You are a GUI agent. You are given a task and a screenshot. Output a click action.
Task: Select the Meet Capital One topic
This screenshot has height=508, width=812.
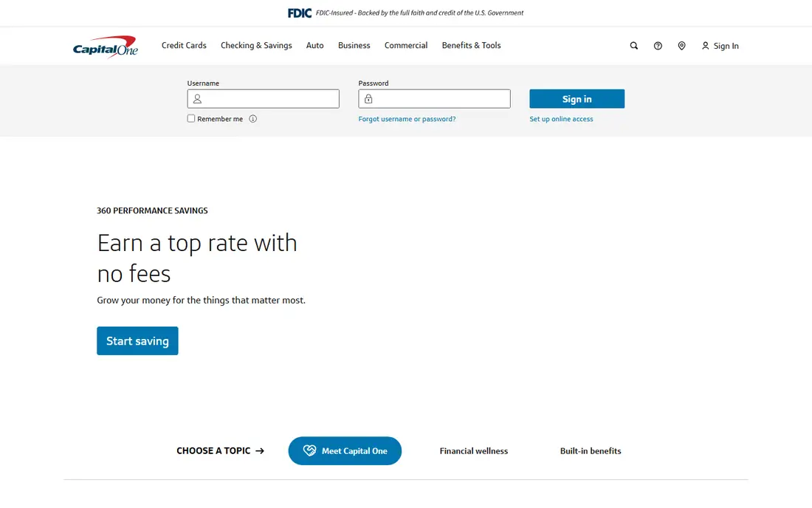345,450
